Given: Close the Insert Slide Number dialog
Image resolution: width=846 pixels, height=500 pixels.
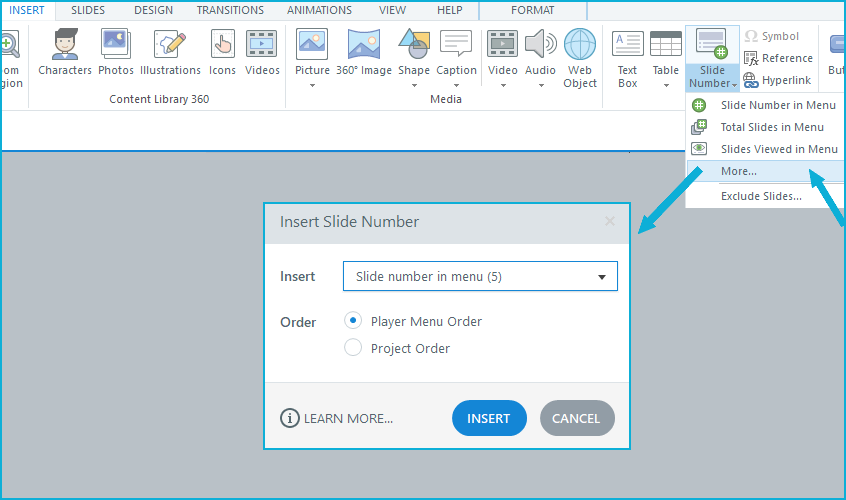Looking at the screenshot, I should (x=610, y=221).
